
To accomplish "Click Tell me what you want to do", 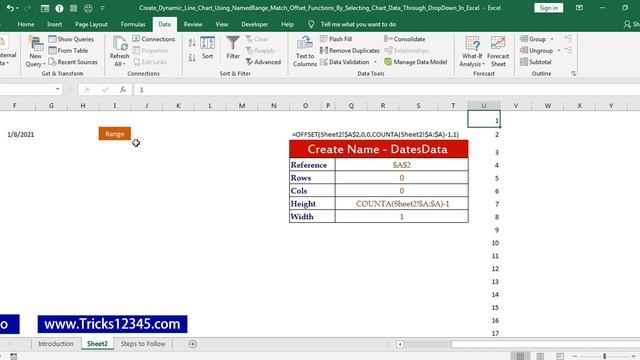I will (x=358, y=24).
